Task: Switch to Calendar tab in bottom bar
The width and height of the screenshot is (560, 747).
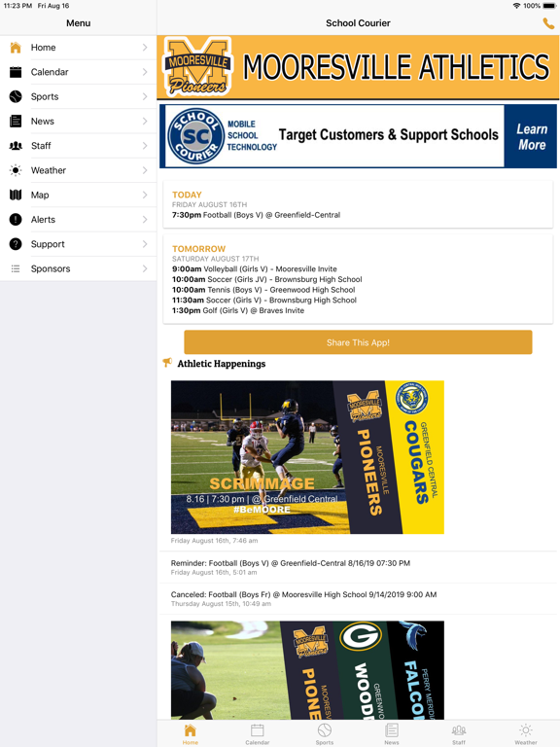Action: (257, 734)
